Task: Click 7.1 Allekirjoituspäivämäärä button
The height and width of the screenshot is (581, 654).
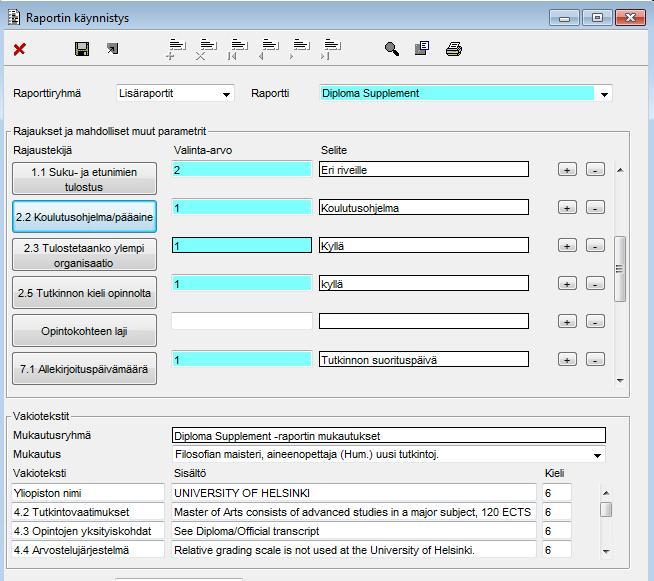Action: coord(84,369)
